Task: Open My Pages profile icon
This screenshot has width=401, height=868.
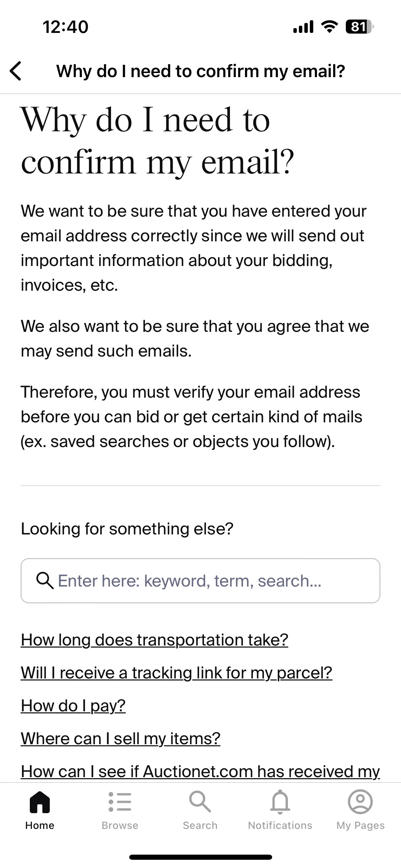Action: [x=360, y=801]
